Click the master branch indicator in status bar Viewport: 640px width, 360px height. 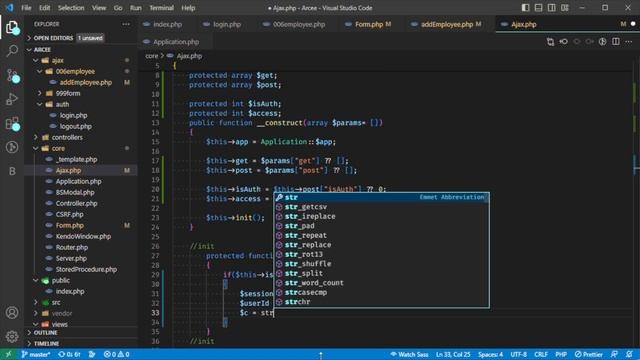coord(36,354)
